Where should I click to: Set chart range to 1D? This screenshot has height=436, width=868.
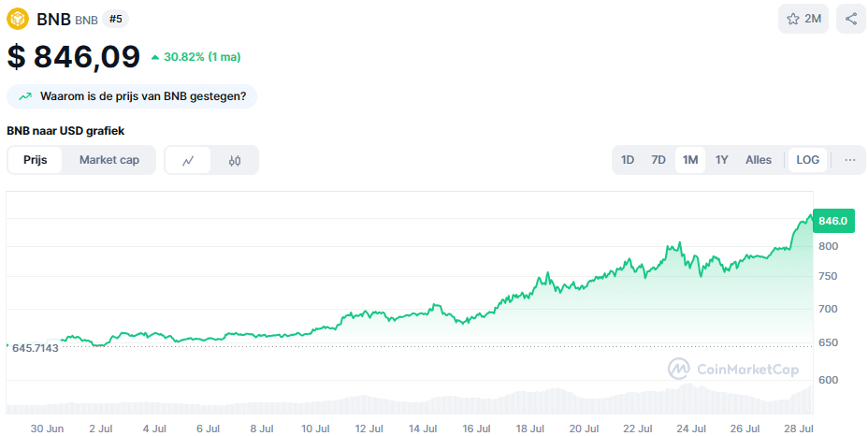pos(628,160)
